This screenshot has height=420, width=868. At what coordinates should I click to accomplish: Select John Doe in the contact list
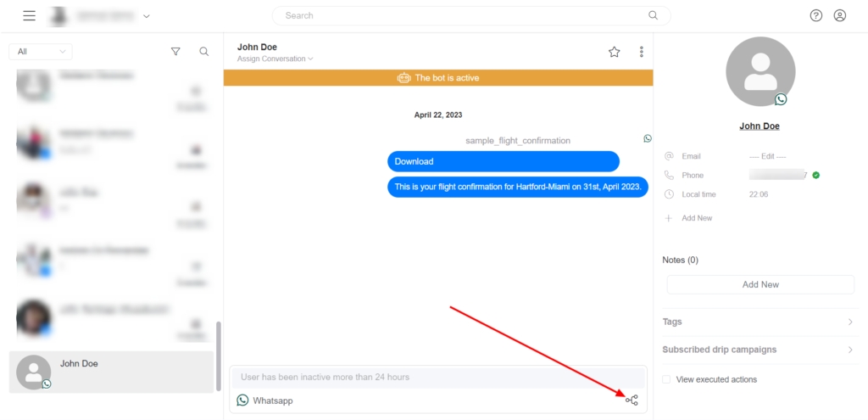[111, 372]
